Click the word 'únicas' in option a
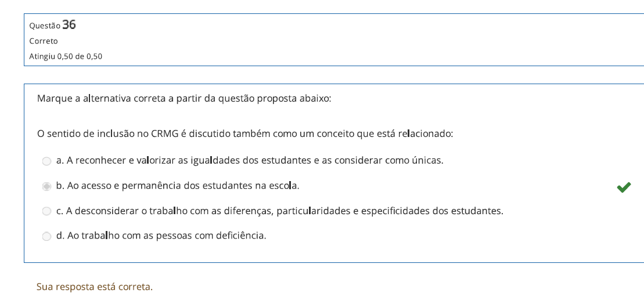Image resolution: width=644 pixels, height=296 pixels. [427, 160]
